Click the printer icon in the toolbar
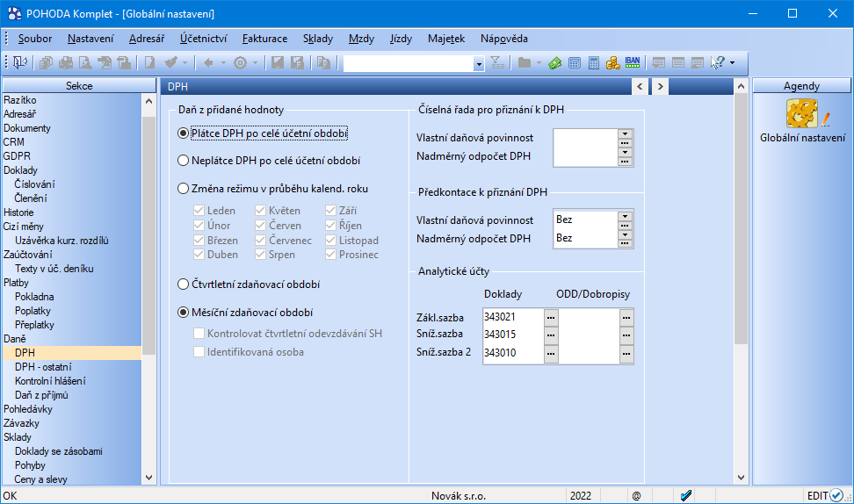 (x=66, y=62)
